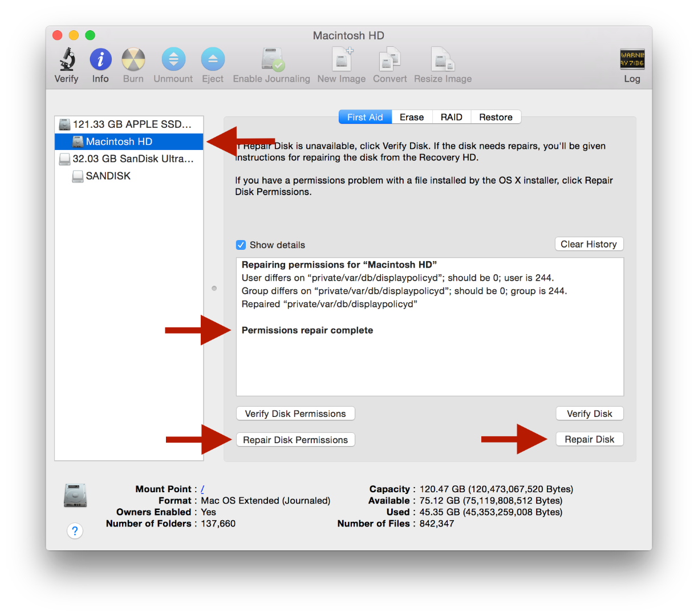
Task: Click the Burn disc icon
Action: click(x=133, y=59)
